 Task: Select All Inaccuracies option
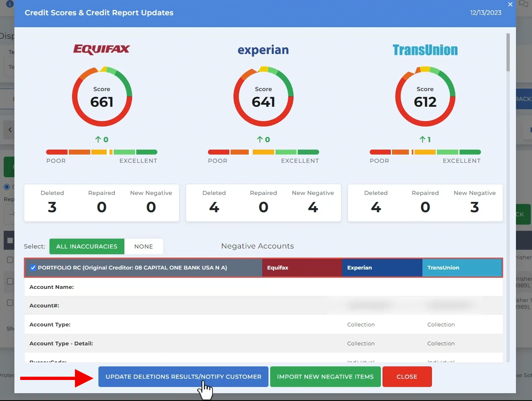87,246
